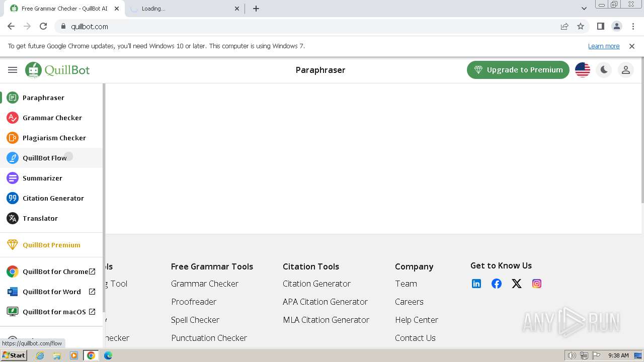
Task: Select Plagiarism Checker in the sidebar
Action: click(x=52, y=138)
